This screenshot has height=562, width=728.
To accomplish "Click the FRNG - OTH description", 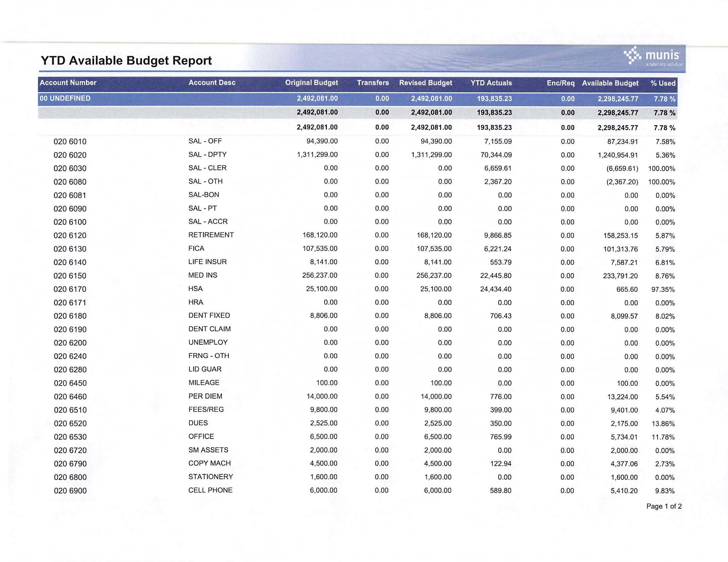I will click(x=209, y=356).
